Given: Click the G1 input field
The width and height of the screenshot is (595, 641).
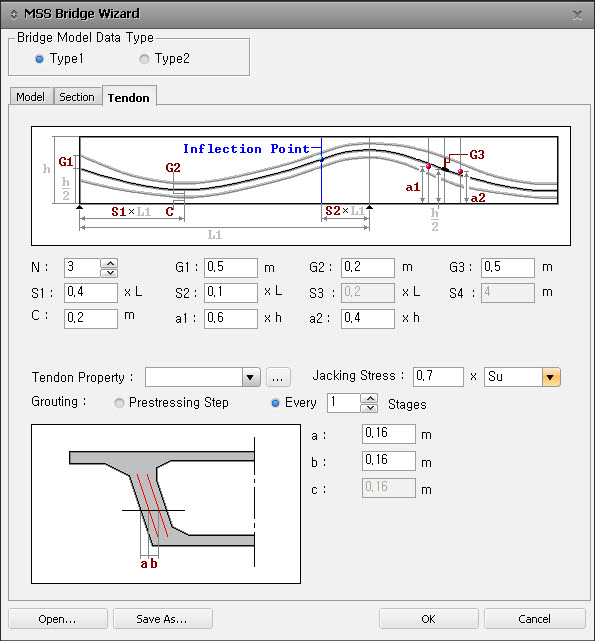Looking at the screenshot, I should click(x=231, y=267).
